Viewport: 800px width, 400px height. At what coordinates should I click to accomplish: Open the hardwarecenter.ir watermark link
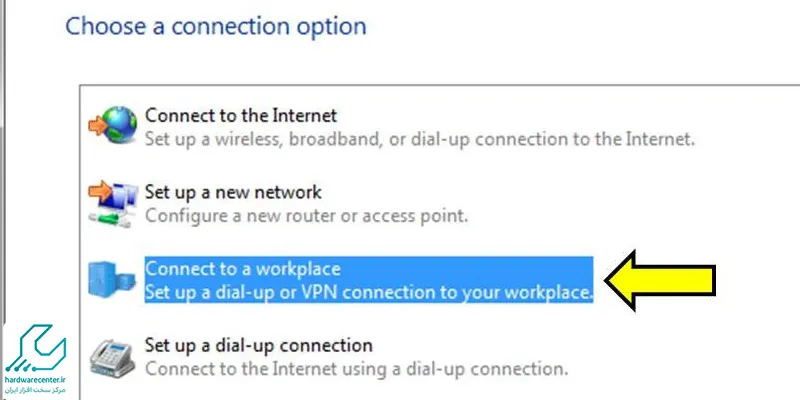pos(35,381)
